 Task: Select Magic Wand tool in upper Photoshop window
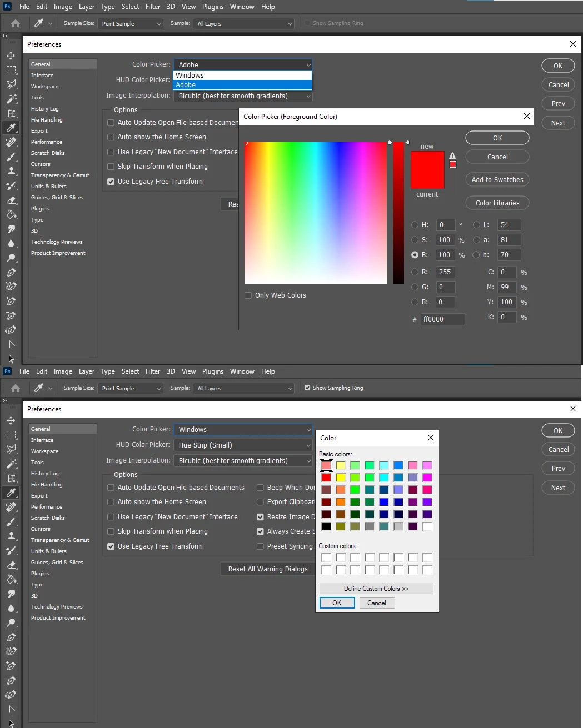[x=11, y=99]
